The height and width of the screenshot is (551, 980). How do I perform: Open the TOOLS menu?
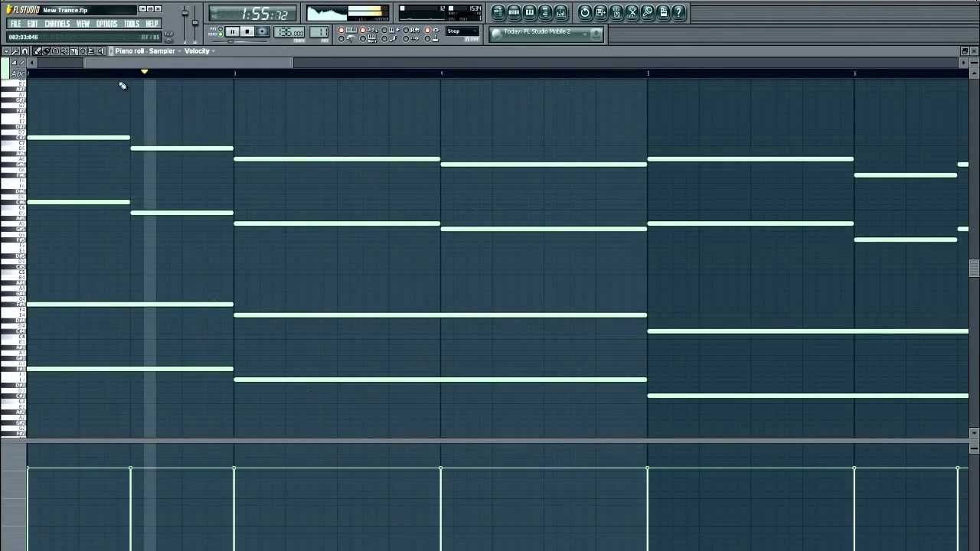click(x=132, y=24)
